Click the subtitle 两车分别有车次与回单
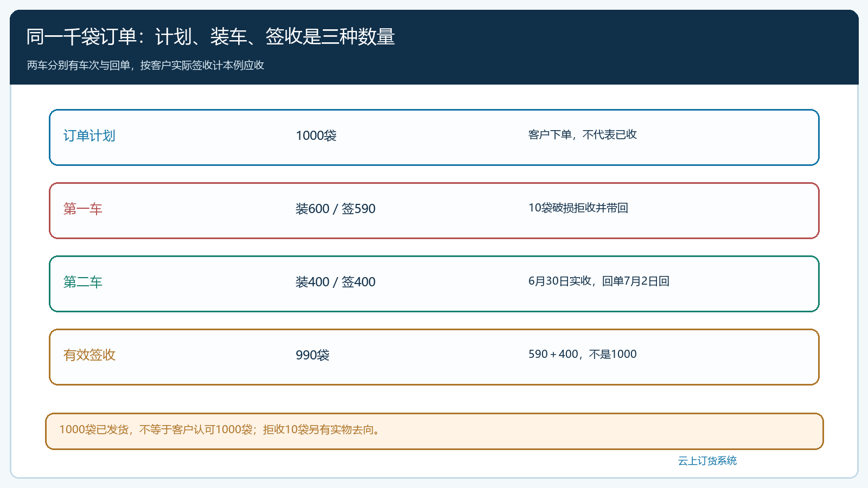Viewport: 868px width, 488px height. (x=145, y=65)
